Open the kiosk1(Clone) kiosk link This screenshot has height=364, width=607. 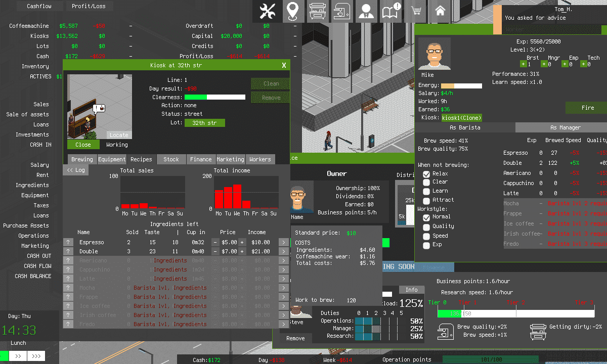click(x=462, y=118)
